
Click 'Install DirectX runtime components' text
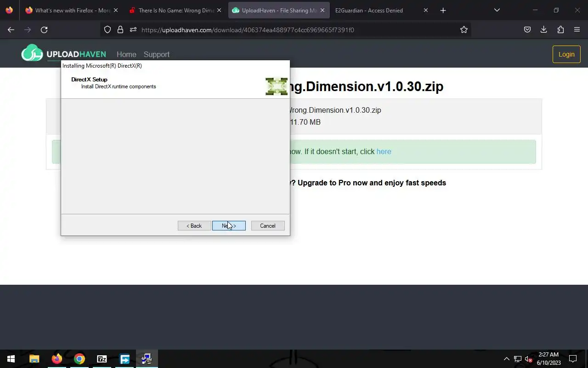click(x=119, y=86)
